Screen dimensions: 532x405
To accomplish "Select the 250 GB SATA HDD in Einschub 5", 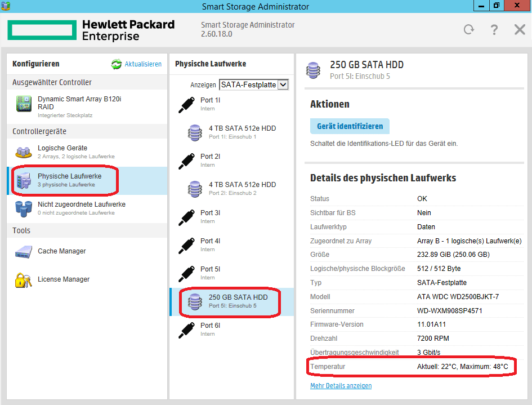I will coord(232,302).
